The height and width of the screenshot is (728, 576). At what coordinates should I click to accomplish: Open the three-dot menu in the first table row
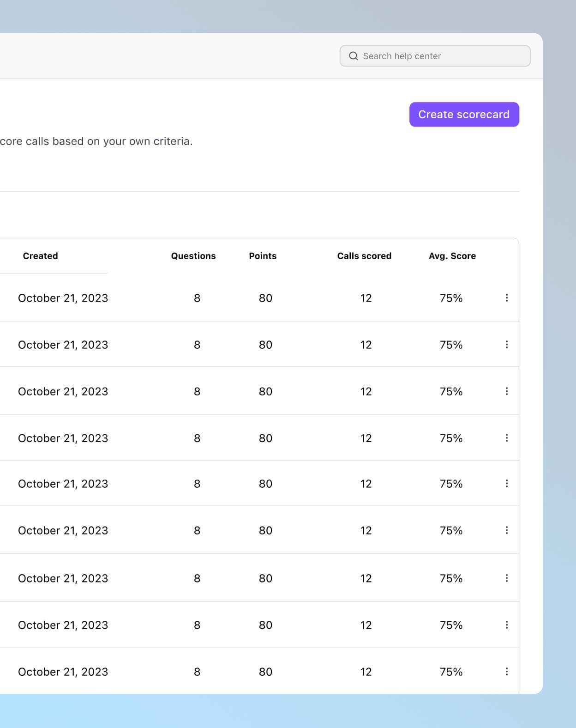[507, 298]
